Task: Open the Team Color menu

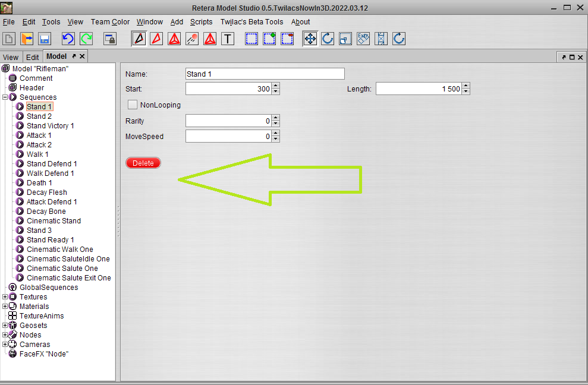Action: 110,22
